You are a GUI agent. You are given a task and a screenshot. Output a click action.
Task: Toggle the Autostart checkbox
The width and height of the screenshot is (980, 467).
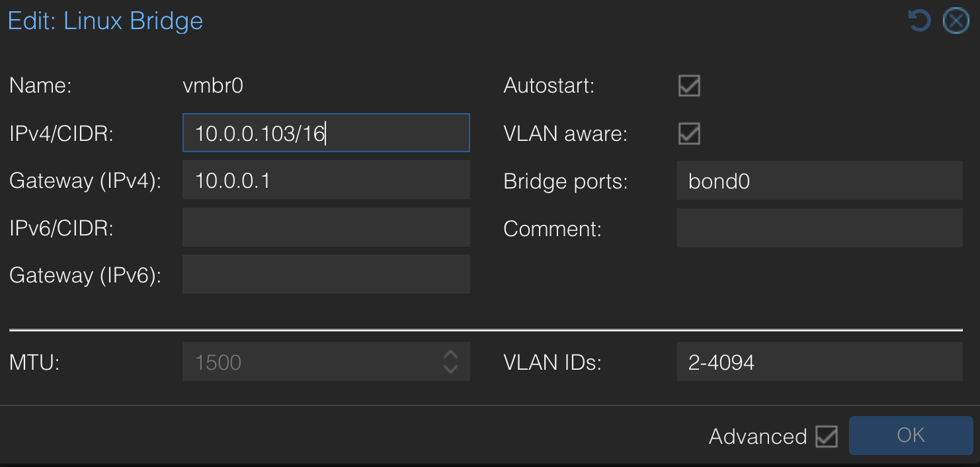click(x=688, y=85)
